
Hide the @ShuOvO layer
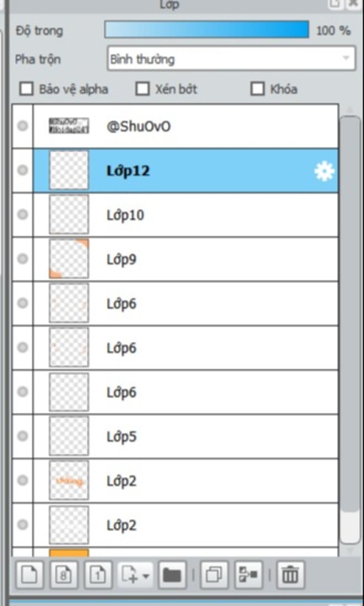[23, 126]
